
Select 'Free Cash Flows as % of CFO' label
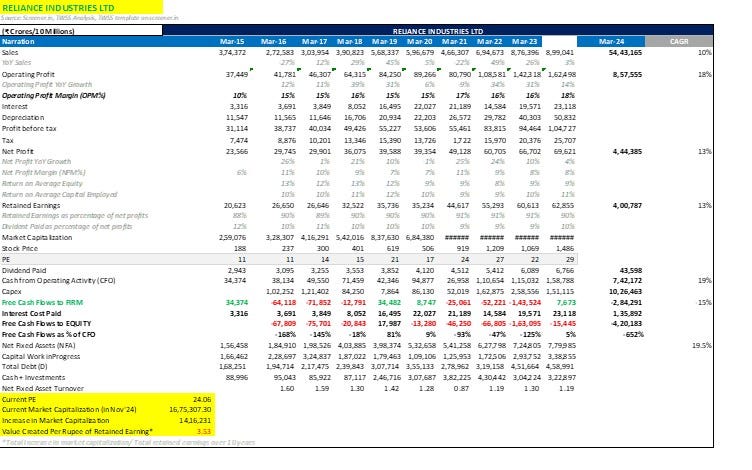(x=48, y=335)
